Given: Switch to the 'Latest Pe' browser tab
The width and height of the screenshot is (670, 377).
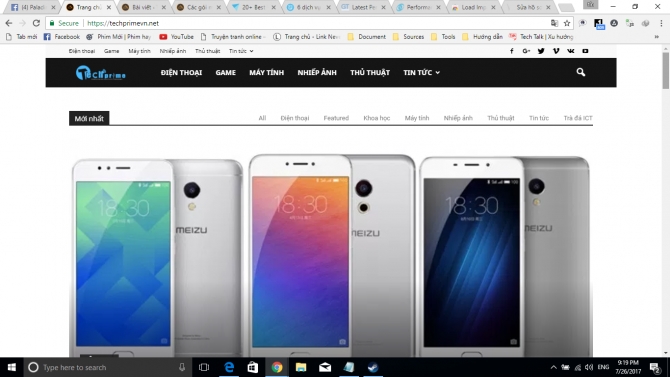Looking at the screenshot, I should (x=364, y=7).
